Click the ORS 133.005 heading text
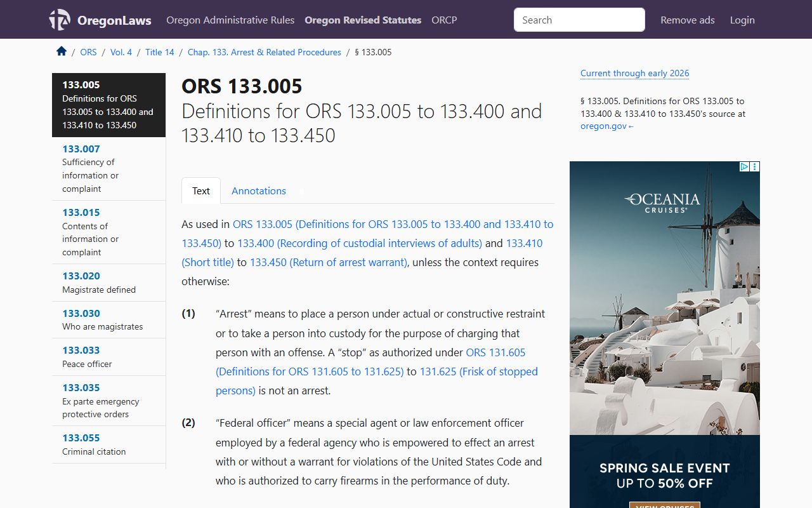 tap(242, 86)
